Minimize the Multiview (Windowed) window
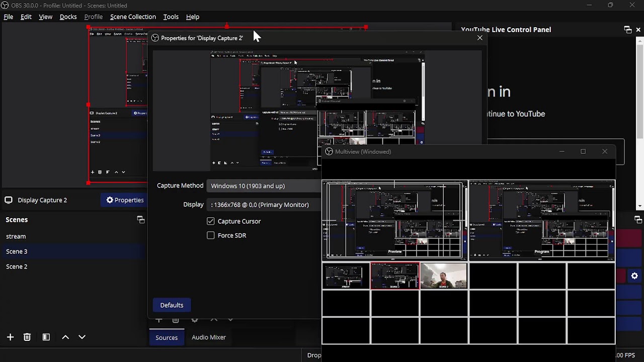Screen dimensions: 644x362 [x=561, y=151]
